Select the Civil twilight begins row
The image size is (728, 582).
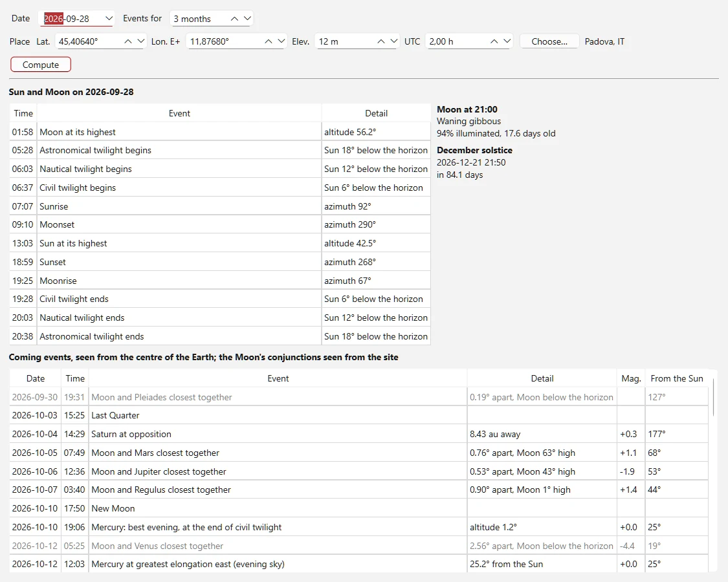pos(220,188)
